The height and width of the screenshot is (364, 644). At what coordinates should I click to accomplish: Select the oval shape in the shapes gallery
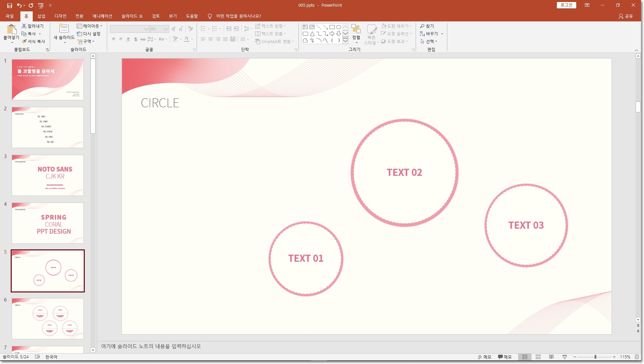[339, 27]
